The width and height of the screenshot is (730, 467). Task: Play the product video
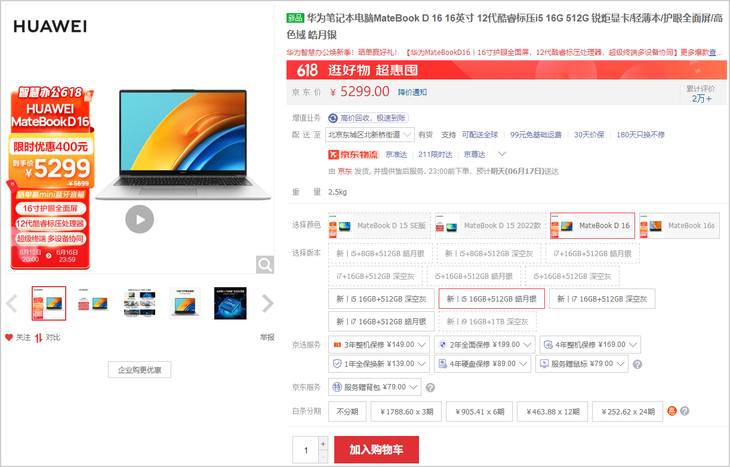(x=139, y=219)
